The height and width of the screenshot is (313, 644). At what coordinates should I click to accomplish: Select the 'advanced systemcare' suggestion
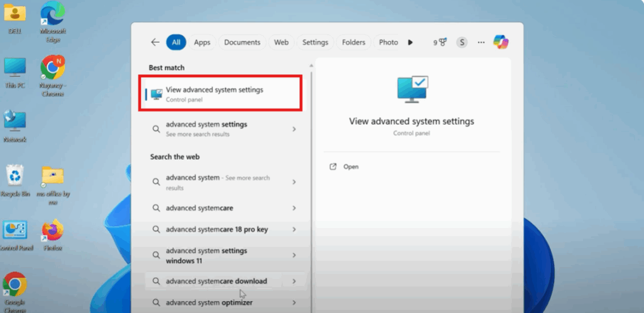pyautogui.click(x=225, y=208)
